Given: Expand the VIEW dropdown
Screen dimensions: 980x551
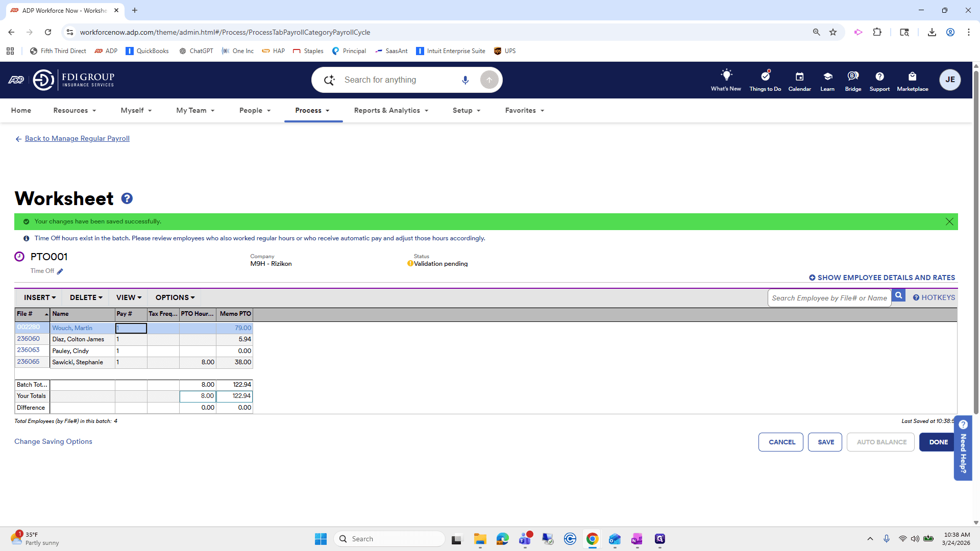Looking at the screenshot, I should click(x=129, y=297).
